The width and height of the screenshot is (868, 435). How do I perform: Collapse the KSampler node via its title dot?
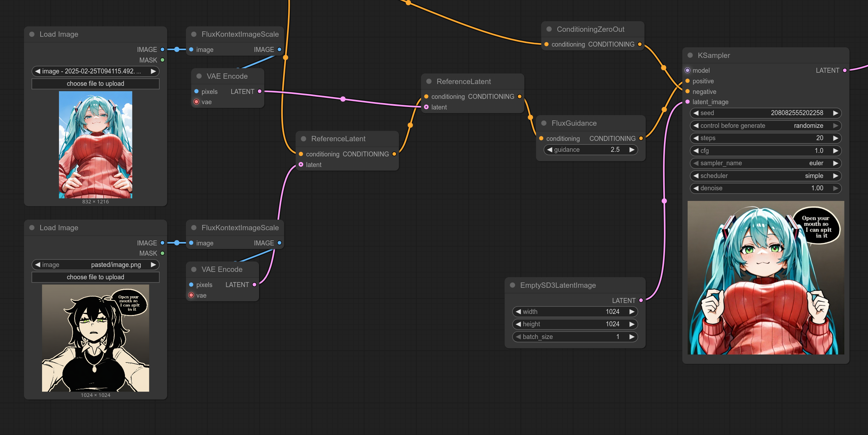click(x=690, y=55)
